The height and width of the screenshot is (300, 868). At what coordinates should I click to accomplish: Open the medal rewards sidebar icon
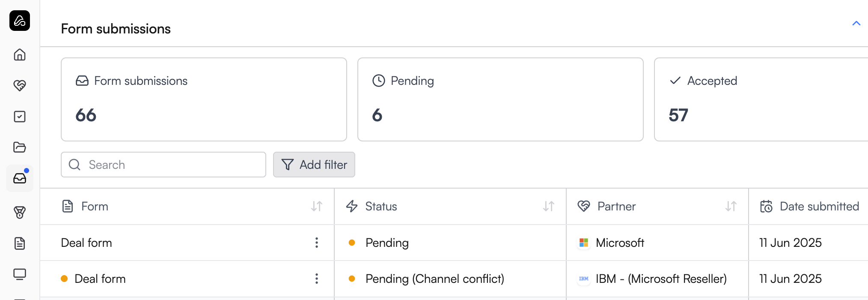click(20, 212)
